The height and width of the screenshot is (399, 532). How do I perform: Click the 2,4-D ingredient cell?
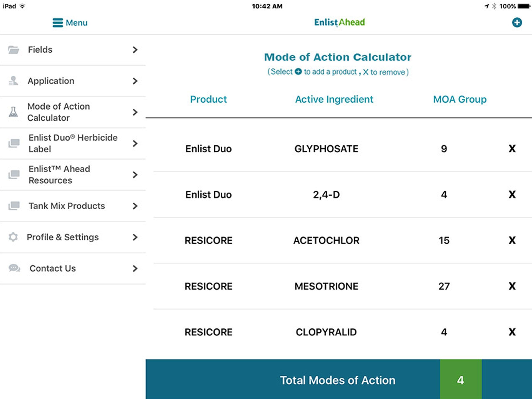pyautogui.click(x=326, y=194)
